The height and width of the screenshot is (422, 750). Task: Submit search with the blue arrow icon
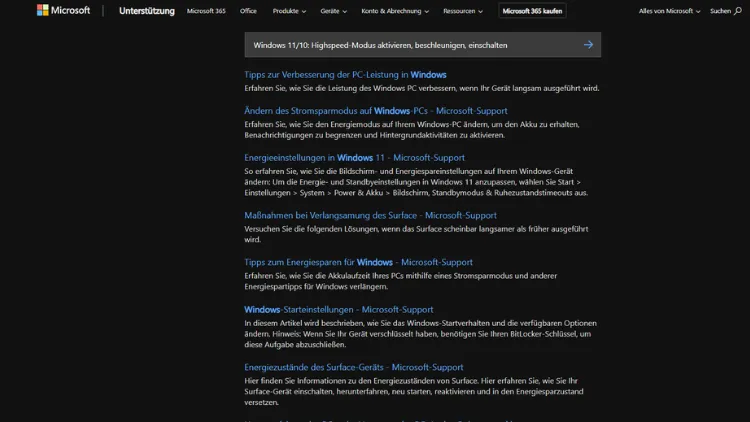tap(588, 45)
